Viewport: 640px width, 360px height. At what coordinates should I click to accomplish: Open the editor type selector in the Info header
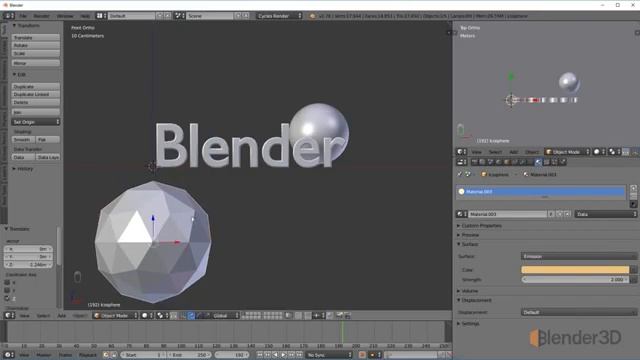[9, 16]
